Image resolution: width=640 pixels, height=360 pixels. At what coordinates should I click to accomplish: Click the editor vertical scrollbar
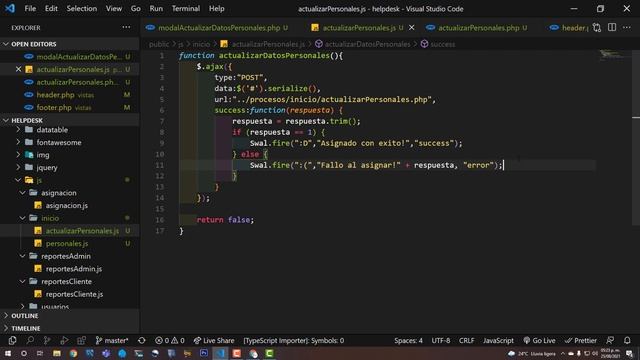636,137
